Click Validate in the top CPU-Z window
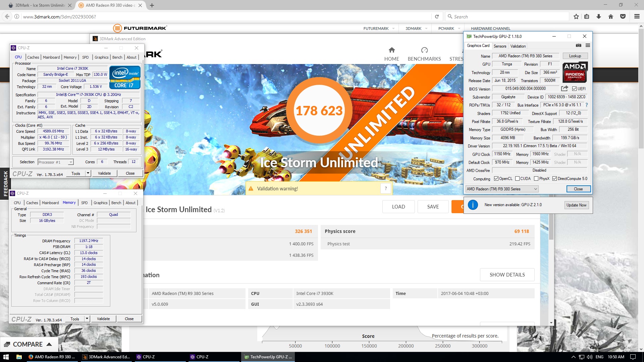The image size is (644, 362). 104,173
